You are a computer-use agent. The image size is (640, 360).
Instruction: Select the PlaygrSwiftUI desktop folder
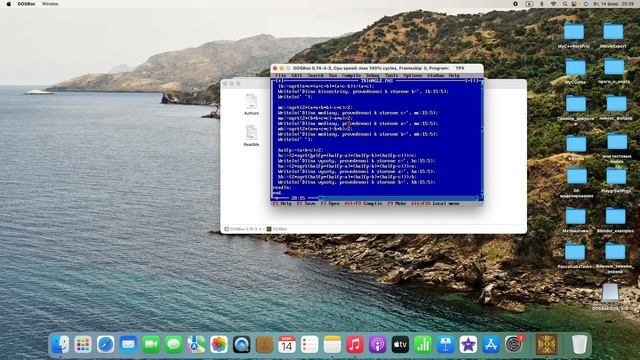(x=616, y=181)
